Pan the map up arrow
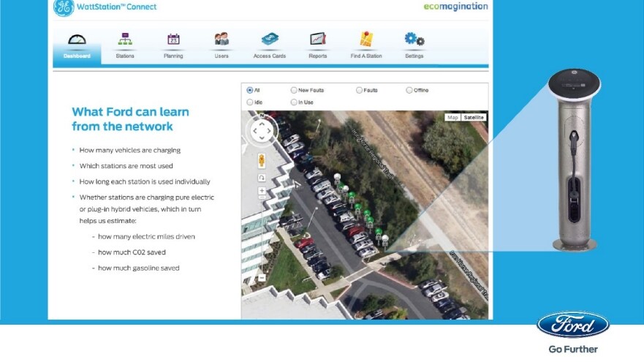 [262, 124]
